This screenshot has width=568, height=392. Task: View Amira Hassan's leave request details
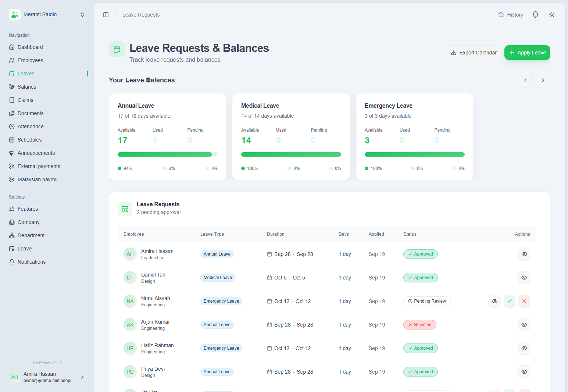pyautogui.click(x=524, y=254)
